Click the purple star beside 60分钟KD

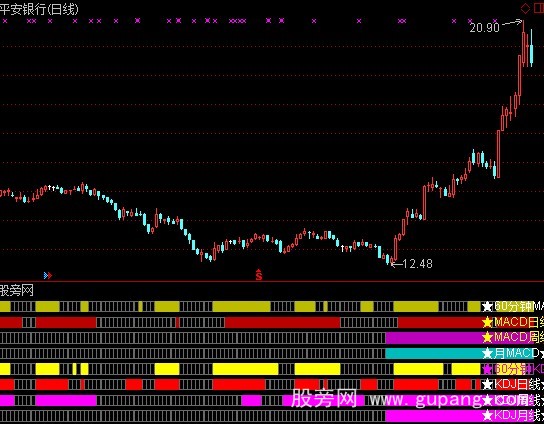[x=487, y=369]
